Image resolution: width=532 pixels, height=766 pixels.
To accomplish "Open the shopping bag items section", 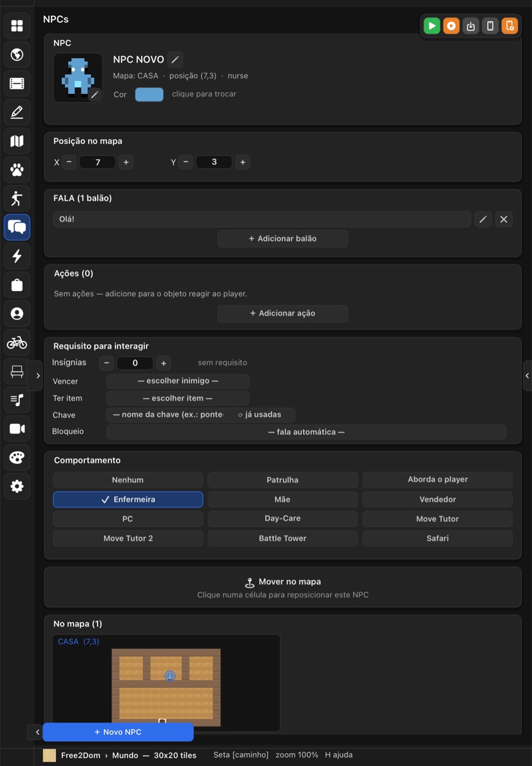I will tap(17, 285).
